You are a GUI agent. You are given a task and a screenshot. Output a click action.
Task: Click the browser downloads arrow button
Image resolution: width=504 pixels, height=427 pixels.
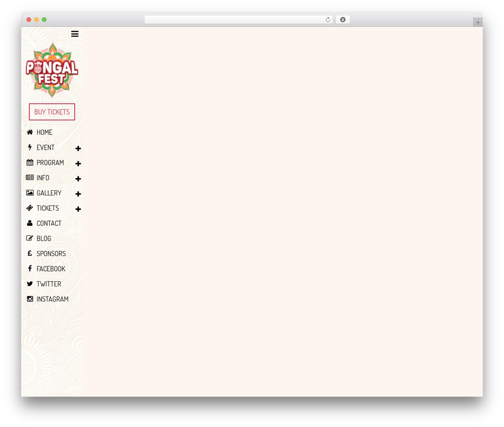[343, 20]
